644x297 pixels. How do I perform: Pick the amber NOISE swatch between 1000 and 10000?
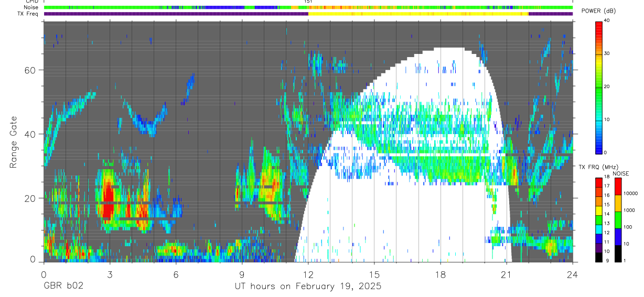point(618,203)
